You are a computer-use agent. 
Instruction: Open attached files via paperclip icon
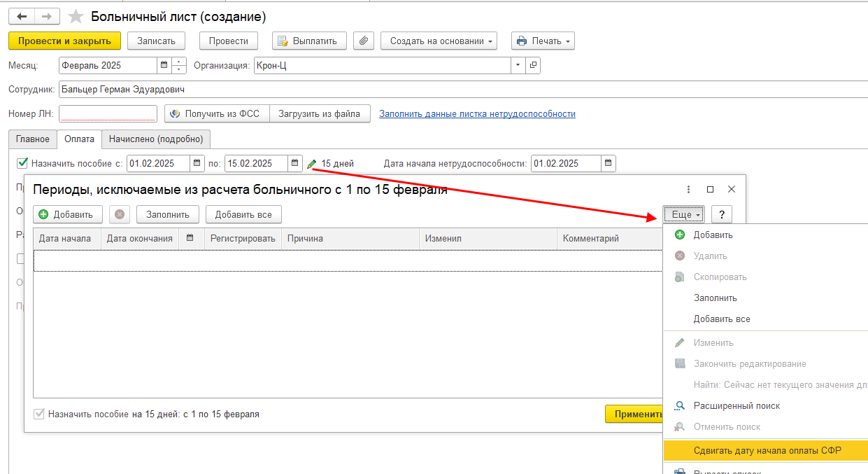pyautogui.click(x=364, y=41)
